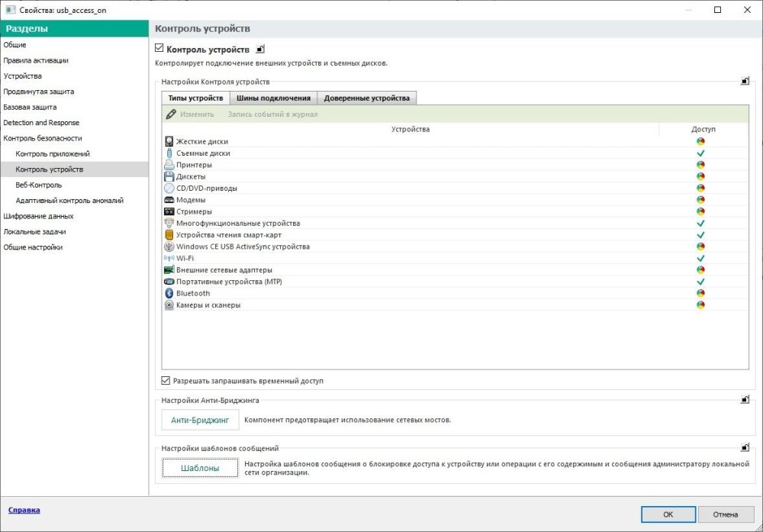Open Продвинутая защита section
The width and height of the screenshot is (763, 532).
point(38,91)
